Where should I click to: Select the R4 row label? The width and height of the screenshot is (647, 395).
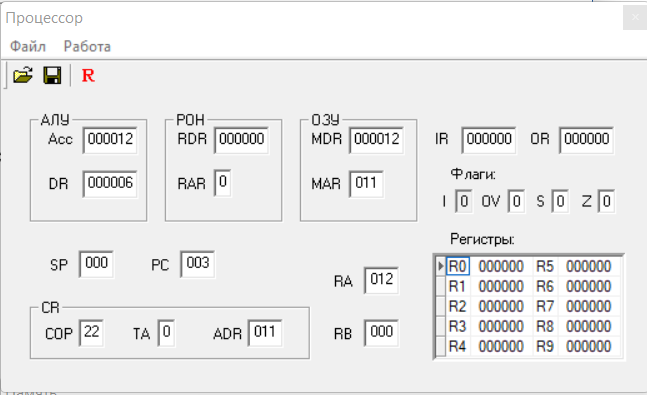click(x=458, y=346)
